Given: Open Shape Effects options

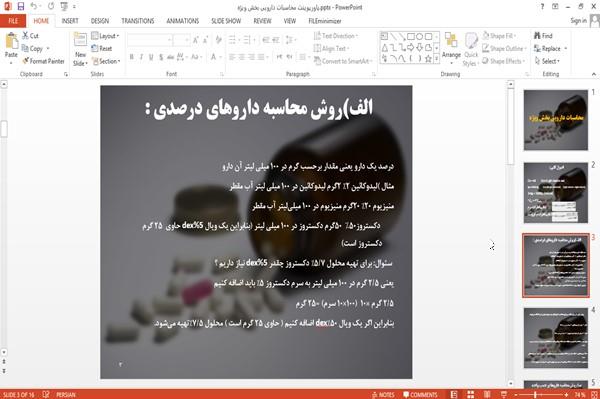Looking at the screenshot, I should [x=504, y=61].
